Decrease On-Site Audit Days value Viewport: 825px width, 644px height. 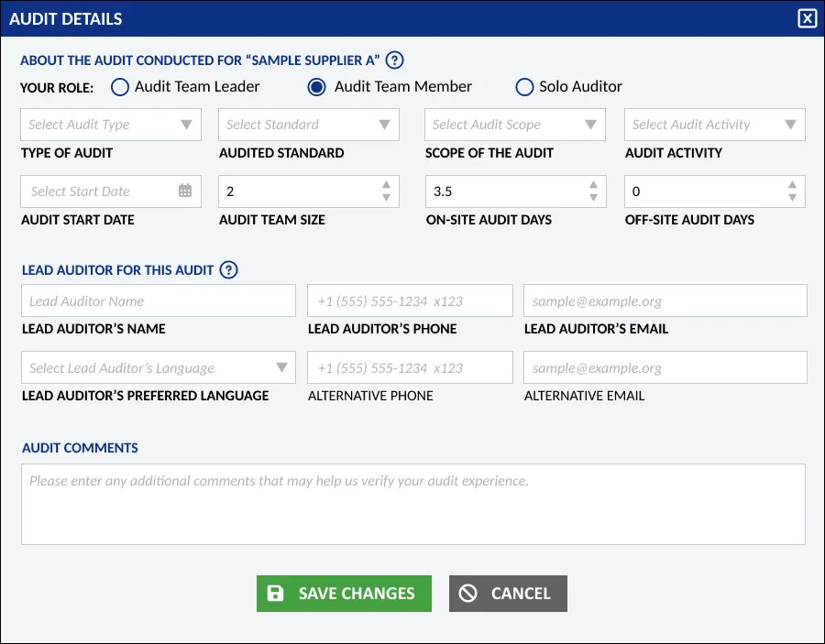[x=593, y=198]
